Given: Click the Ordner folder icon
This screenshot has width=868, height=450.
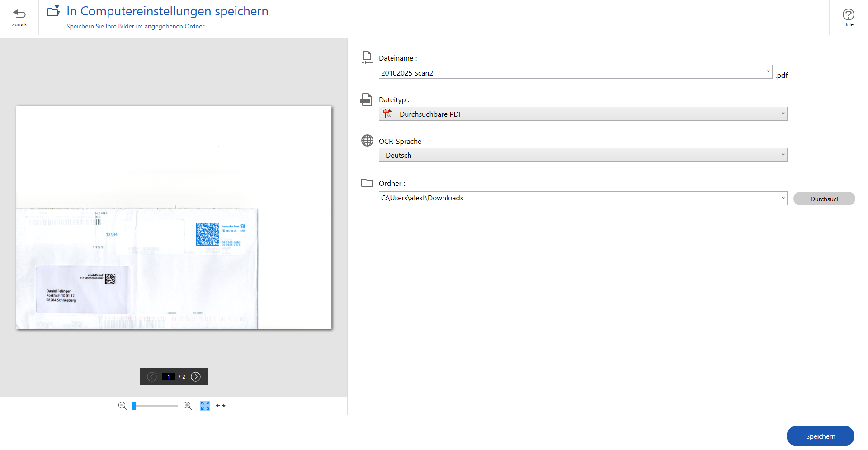Looking at the screenshot, I should click(x=367, y=183).
